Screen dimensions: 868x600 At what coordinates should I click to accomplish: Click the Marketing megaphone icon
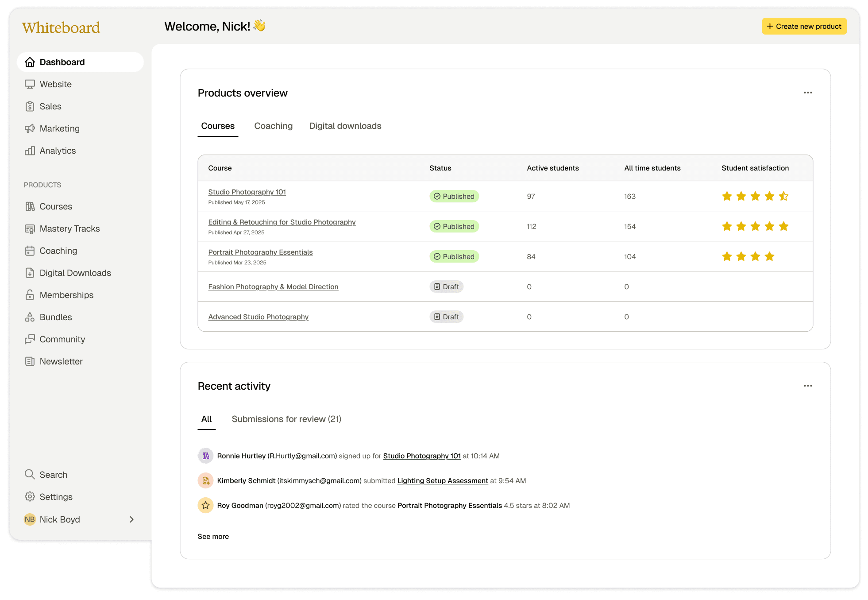click(x=30, y=128)
